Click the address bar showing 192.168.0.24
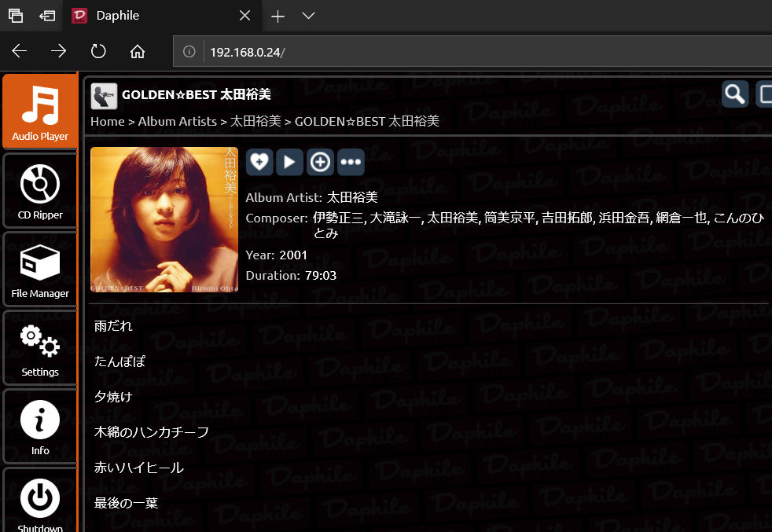 pyautogui.click(x=472, y=52)
